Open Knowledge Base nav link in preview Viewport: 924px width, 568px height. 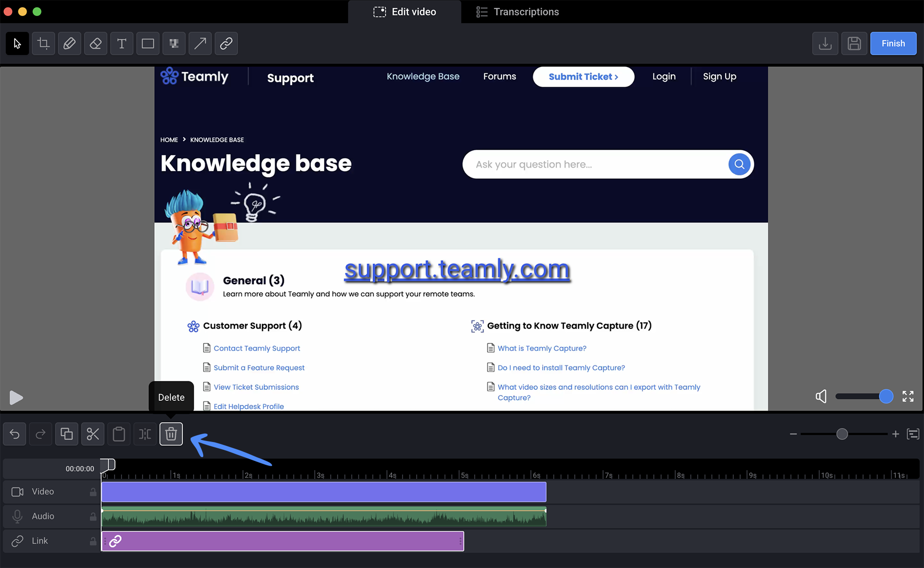tap(423, 76)
